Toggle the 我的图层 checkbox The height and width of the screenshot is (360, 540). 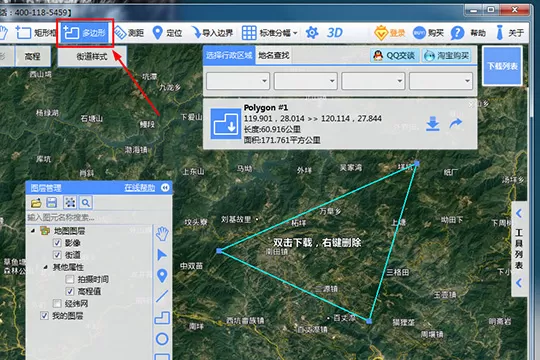point(44,316)
